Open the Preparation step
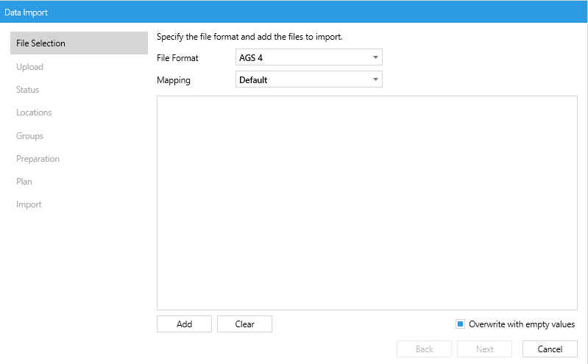 point(38,159)
